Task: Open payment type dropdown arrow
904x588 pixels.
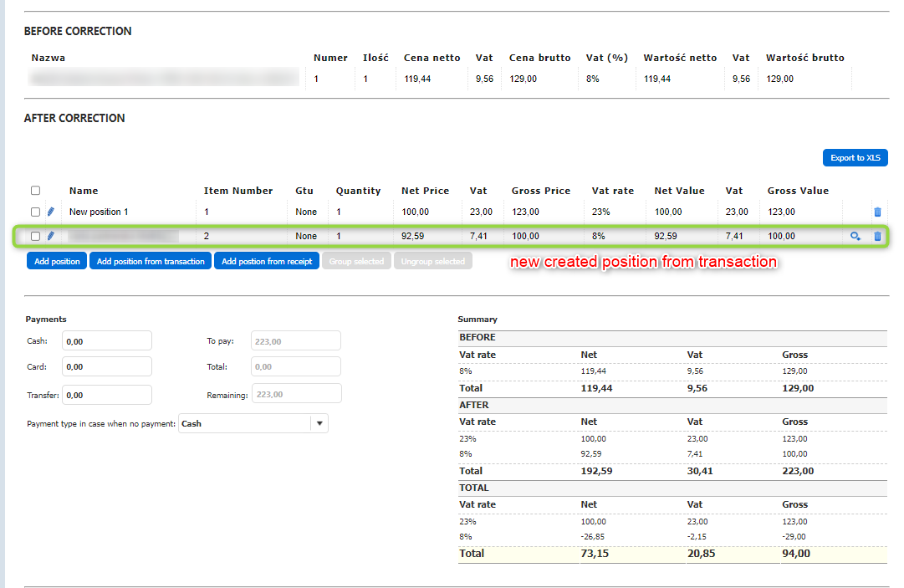Action: click(319, 424)
